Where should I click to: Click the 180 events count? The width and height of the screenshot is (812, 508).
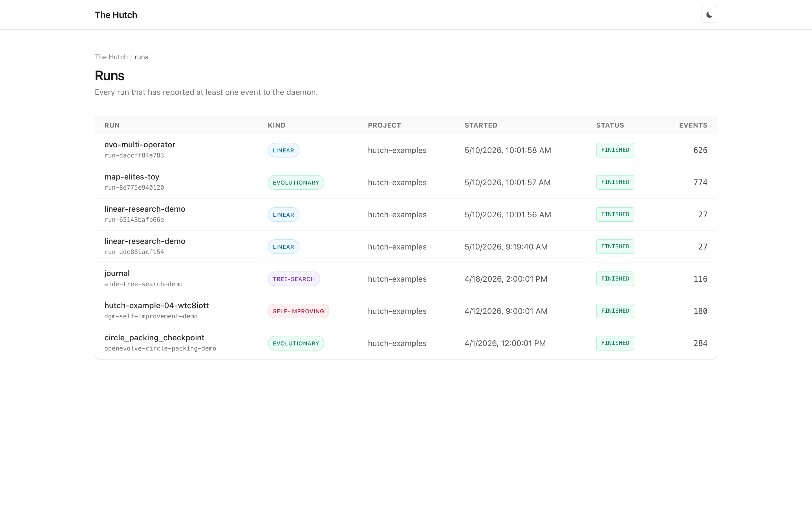(x=700, y=311)
